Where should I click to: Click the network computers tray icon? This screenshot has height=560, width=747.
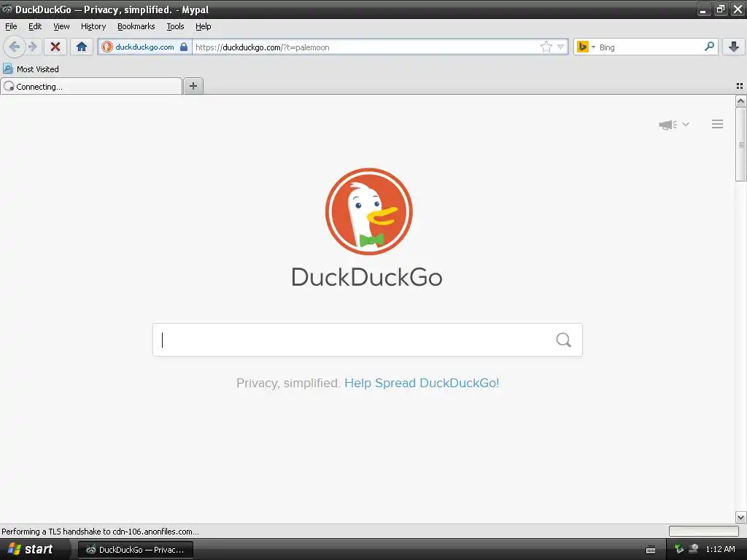pyautogui.click(x=694, y=549)
